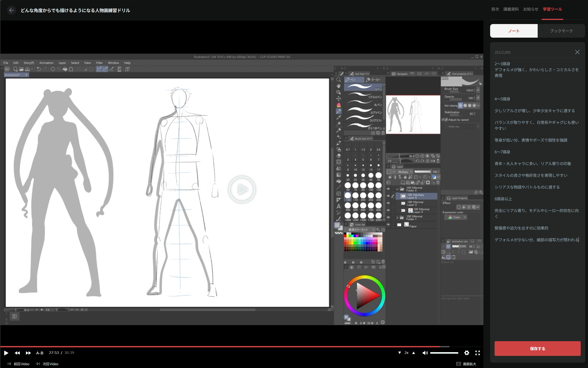Open the Layer menu in the menu bar
Screen dimensions: 588x368
coord(62,63)
